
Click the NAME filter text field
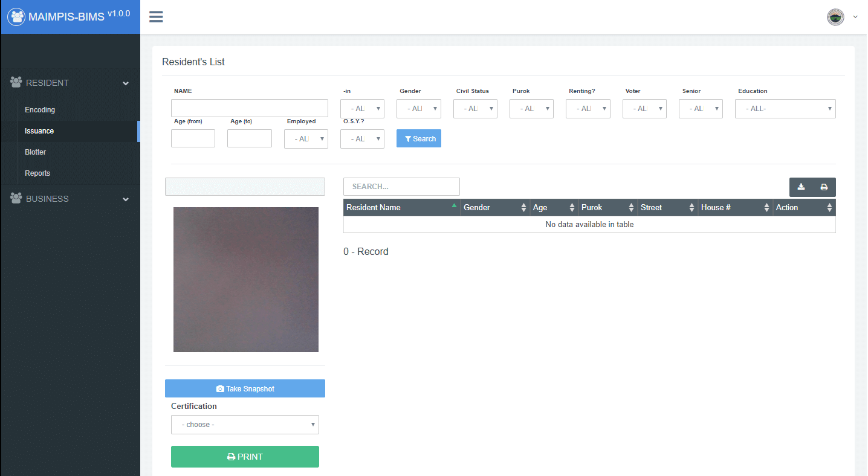click(x=249, y=108)
